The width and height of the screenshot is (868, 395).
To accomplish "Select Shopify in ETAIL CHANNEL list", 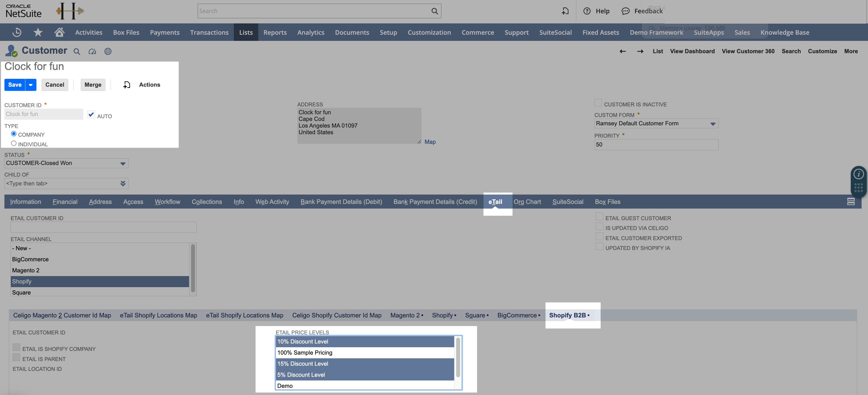I will 100,282.
